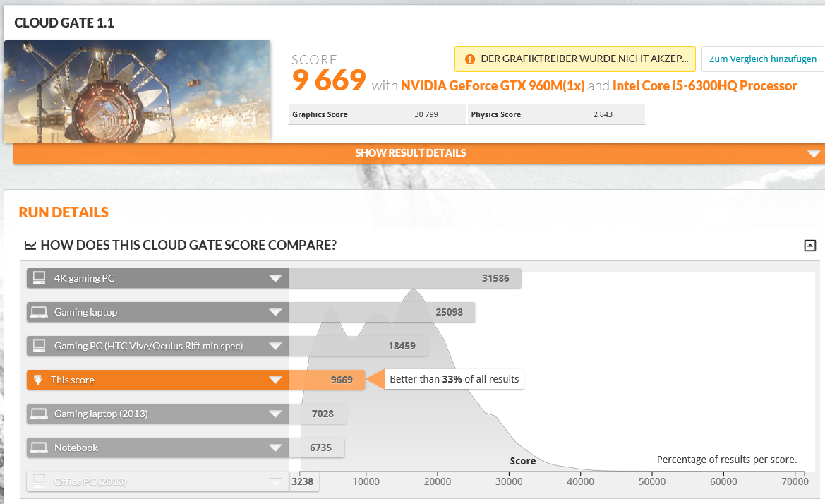Click the CLOUD GATE 1.1 title
Viewport: 825px width, 504px height.
pyautogui.click(x=64, y=23)
